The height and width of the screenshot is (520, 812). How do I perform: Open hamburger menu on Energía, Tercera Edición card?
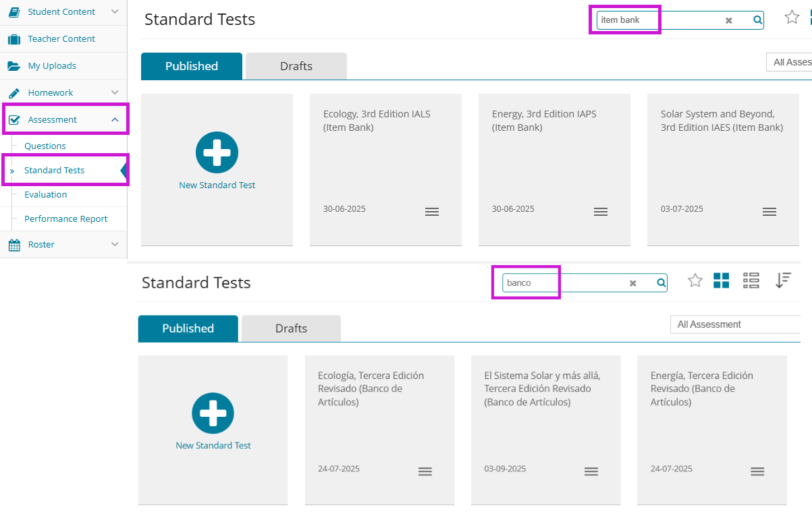tap(757, 471)
